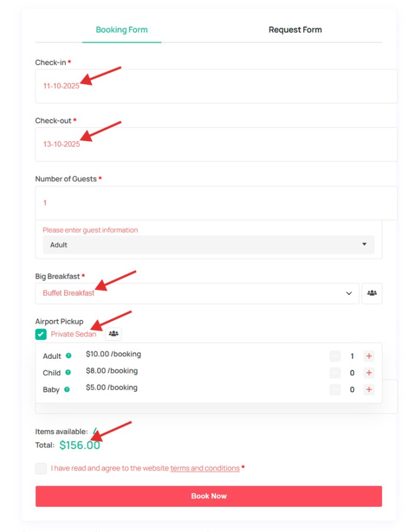Click the Check-in date field

[x=216, y=86]
